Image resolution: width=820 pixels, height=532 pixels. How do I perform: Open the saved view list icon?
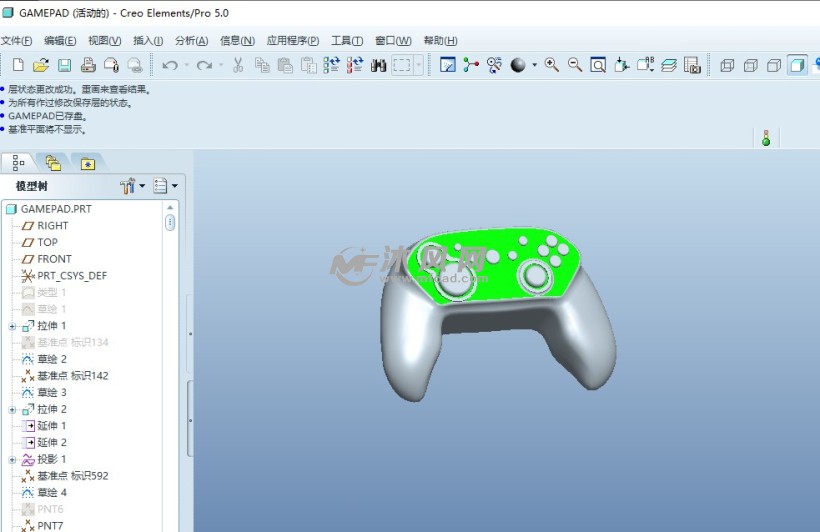(645, 65)
